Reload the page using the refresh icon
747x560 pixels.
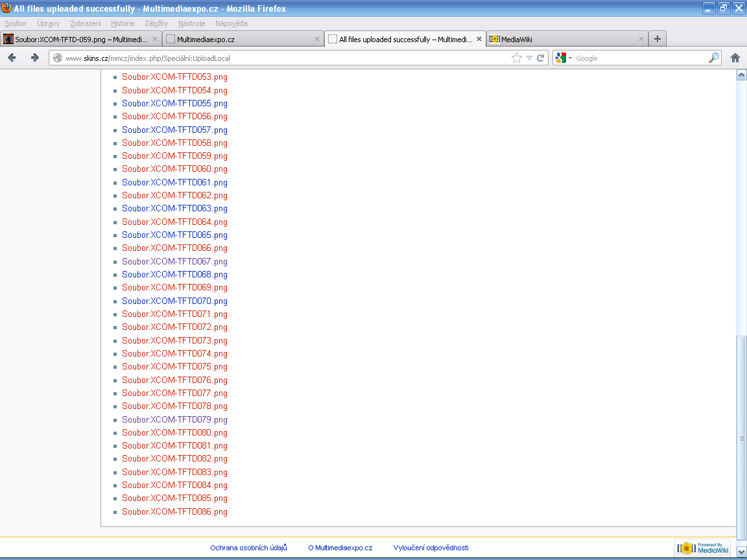540,58
